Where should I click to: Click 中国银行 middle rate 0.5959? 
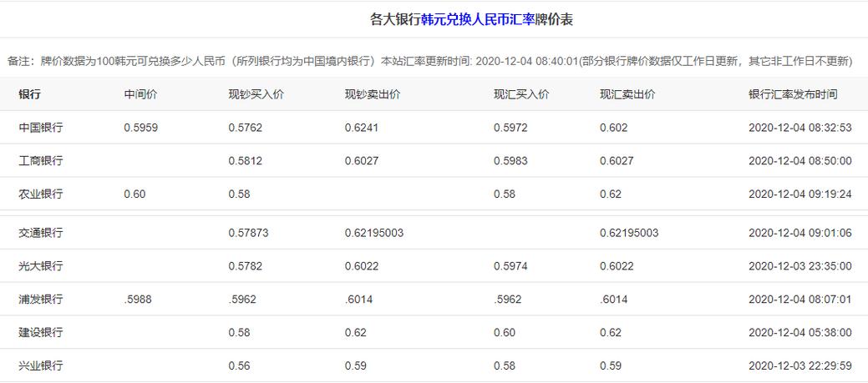point(140,128)
